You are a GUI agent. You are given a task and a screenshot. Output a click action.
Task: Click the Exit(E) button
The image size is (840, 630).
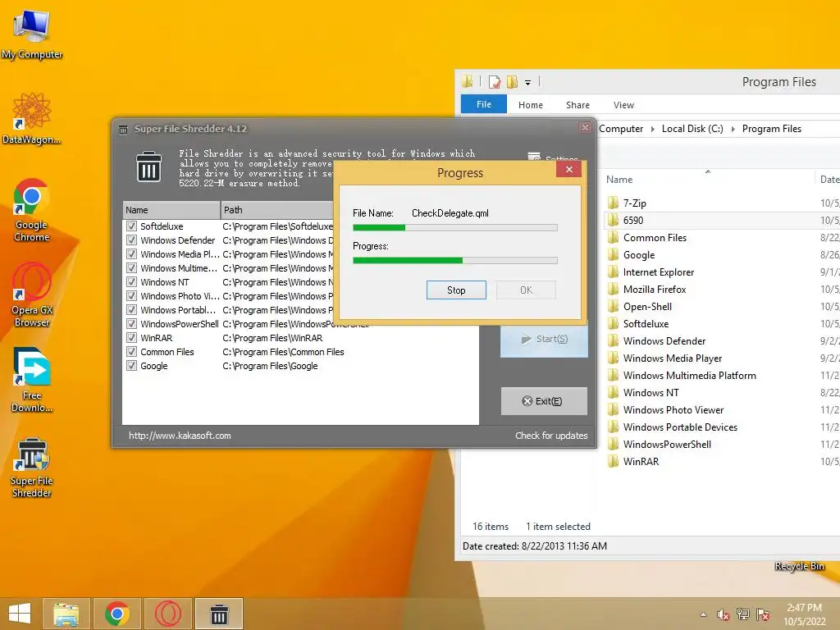544,401
